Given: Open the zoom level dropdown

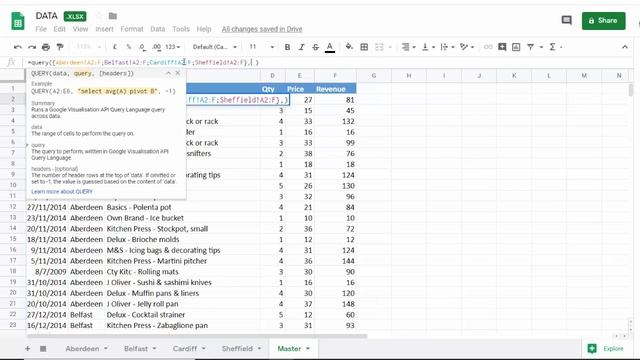Looking at the screenshot, I should pyautogui.click(x=88, y=47).
